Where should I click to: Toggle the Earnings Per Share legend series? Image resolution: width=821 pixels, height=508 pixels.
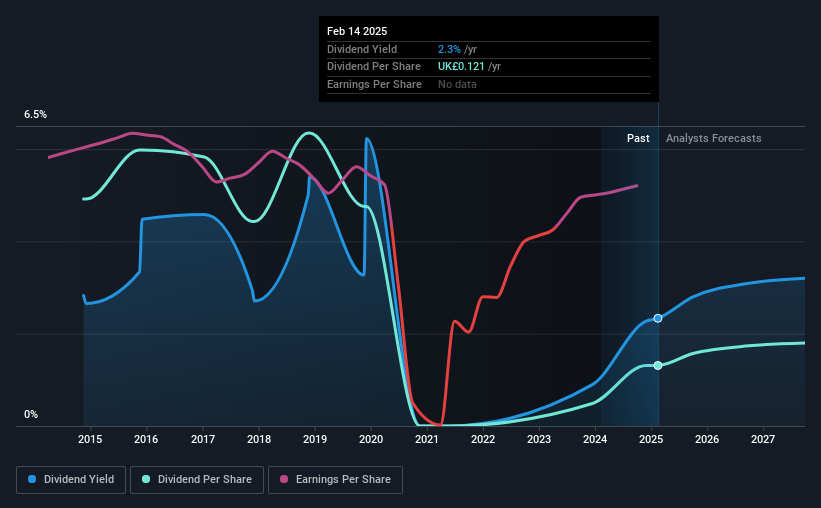coord(335,480)
